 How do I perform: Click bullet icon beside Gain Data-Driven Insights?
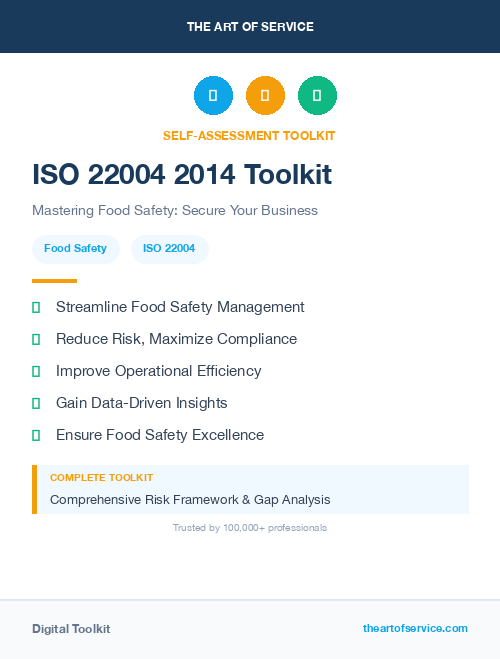(36, 403)
